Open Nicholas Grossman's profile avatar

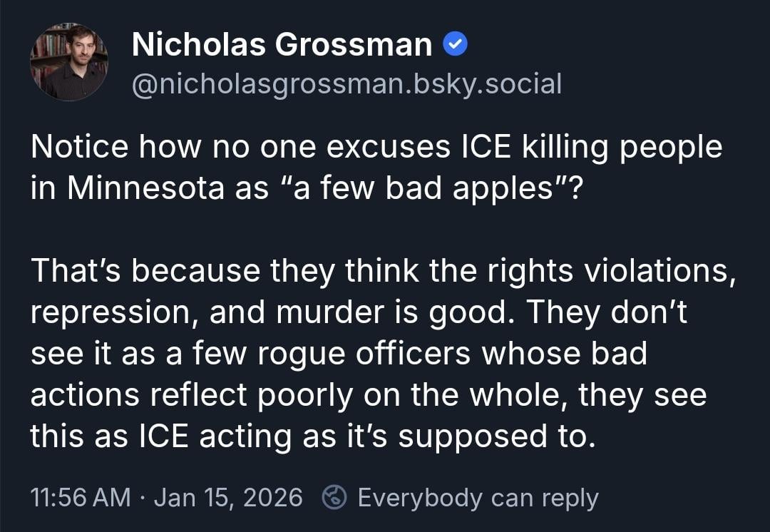click(68, 62)
